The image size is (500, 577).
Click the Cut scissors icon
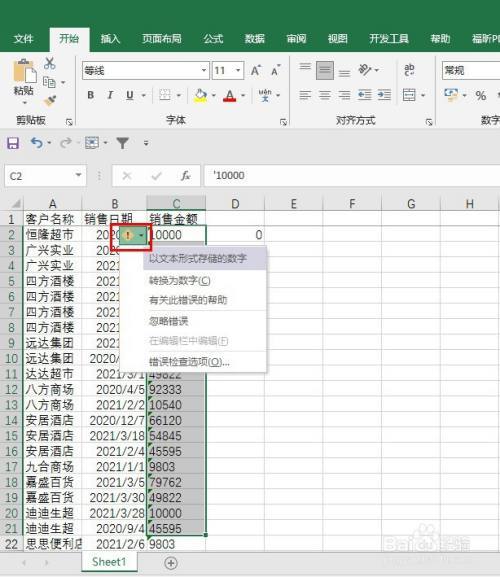[x=49, y=63]
